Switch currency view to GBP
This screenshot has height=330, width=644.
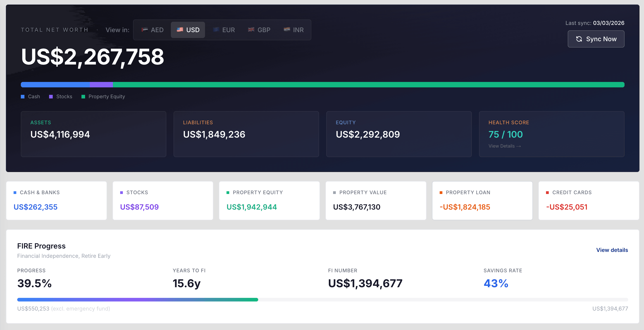coord(259,30)
